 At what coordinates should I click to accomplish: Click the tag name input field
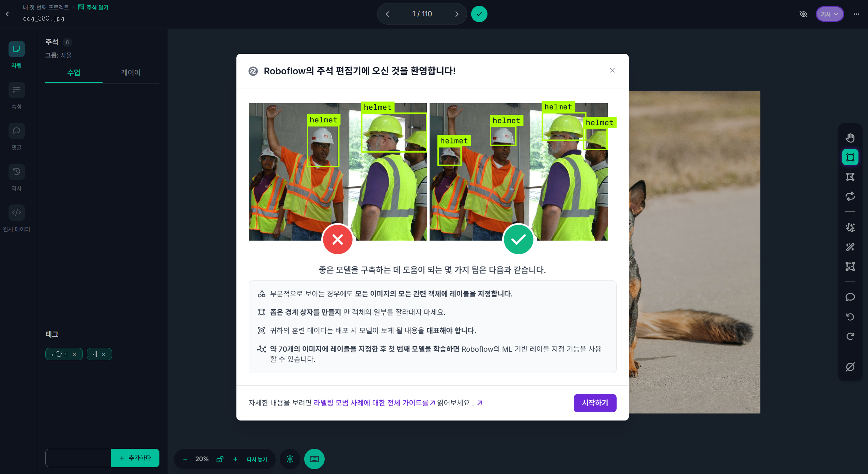(78, 458)
